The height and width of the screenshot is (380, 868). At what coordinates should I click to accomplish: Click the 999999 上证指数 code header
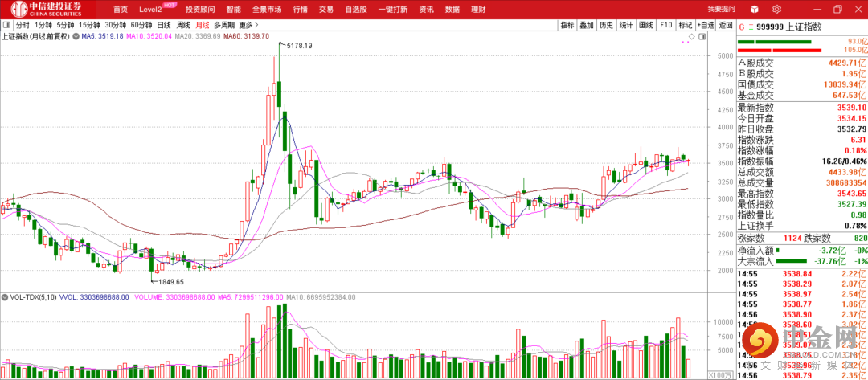coord(789,27)
